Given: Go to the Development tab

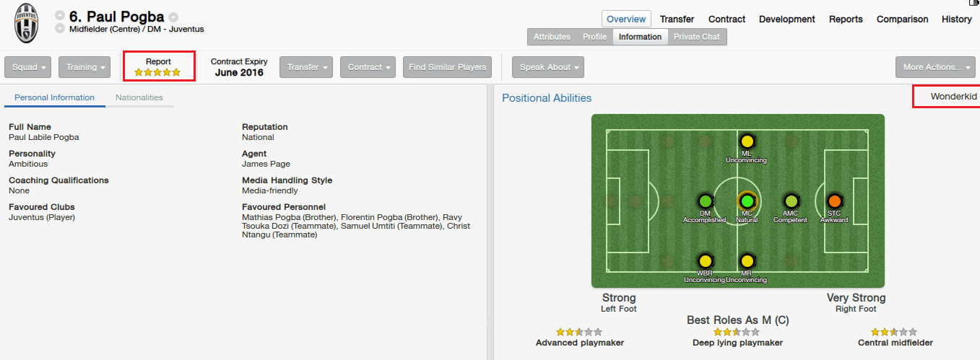Looking at the screenshot, I should point(787,19).
